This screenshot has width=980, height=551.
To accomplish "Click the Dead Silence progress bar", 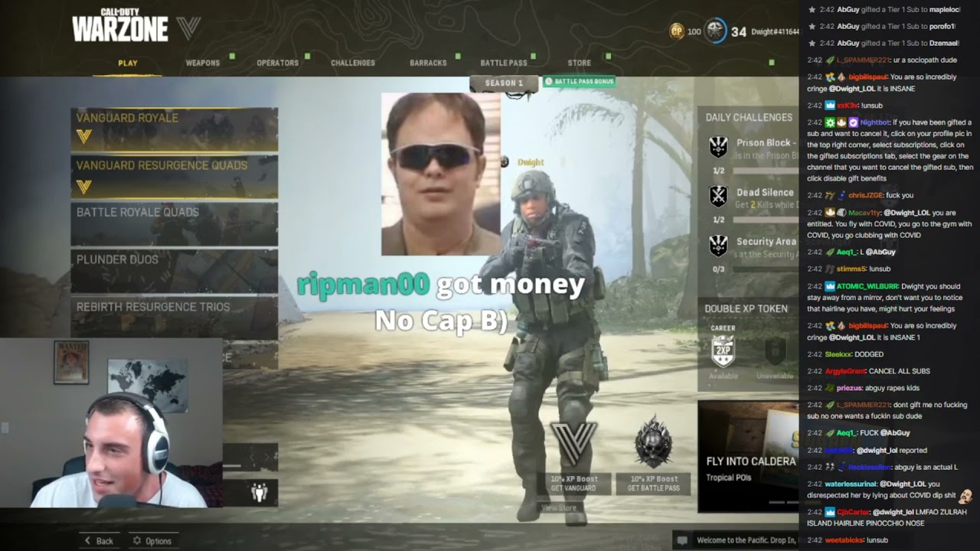I will coord(766,220).
